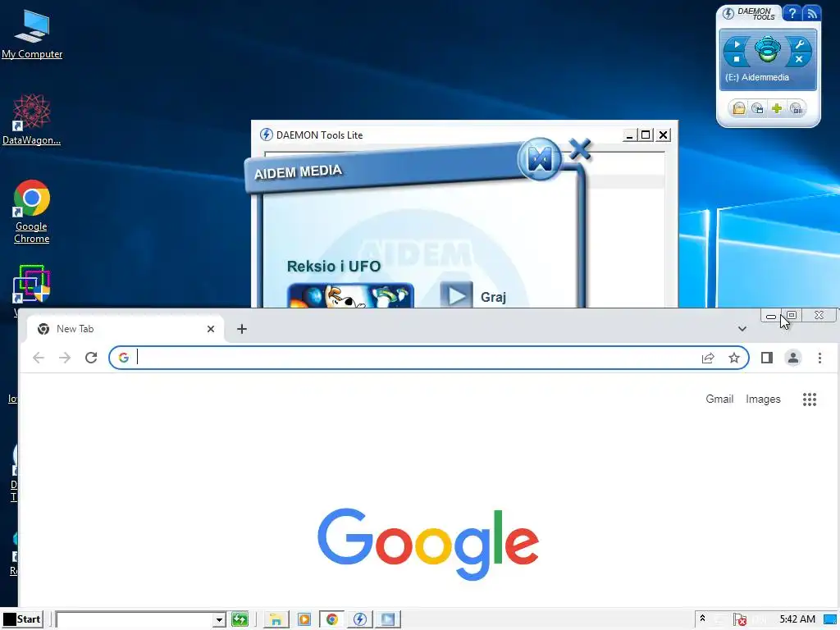The image size is (840, 630).
Task: Open the orange media player taskbar icon
Action: click(x=304, y=620)
